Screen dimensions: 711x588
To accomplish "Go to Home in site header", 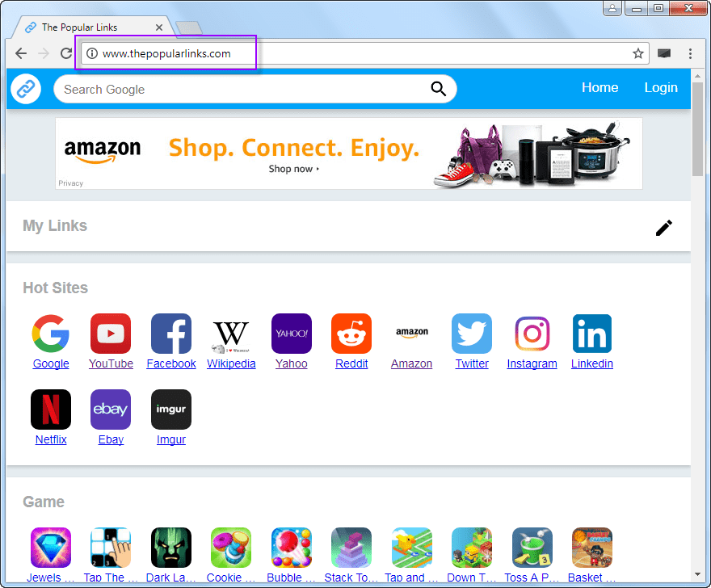I will coord(600,87).
